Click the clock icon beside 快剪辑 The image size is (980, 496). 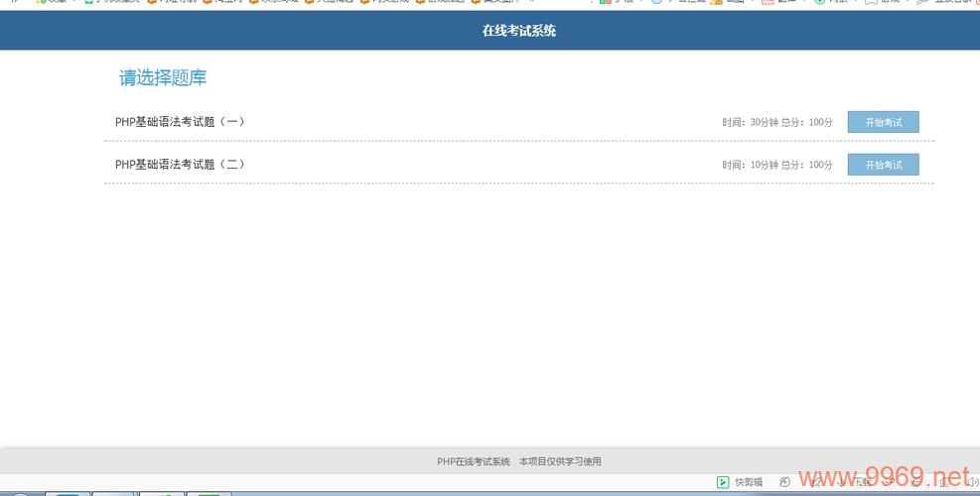click(x=785, y=482)
